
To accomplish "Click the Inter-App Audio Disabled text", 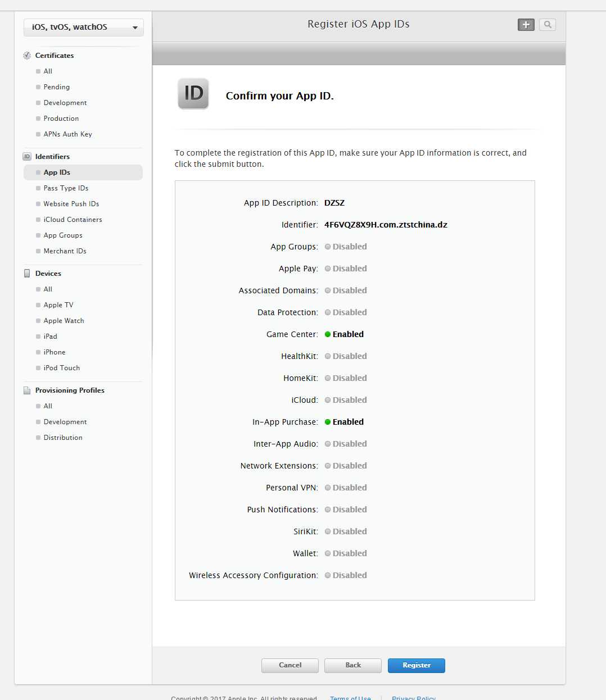I will pos(350,444).
